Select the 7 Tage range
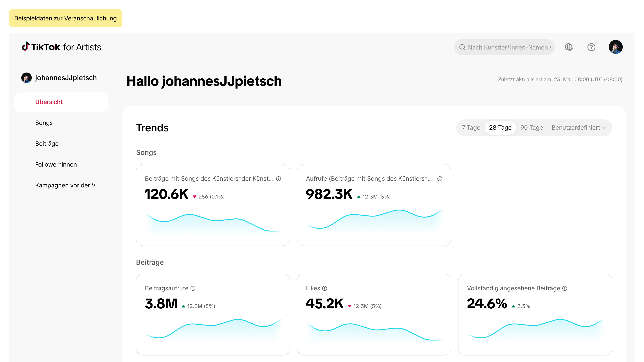Viewport: 644px width, 362px height. [471, 128]
